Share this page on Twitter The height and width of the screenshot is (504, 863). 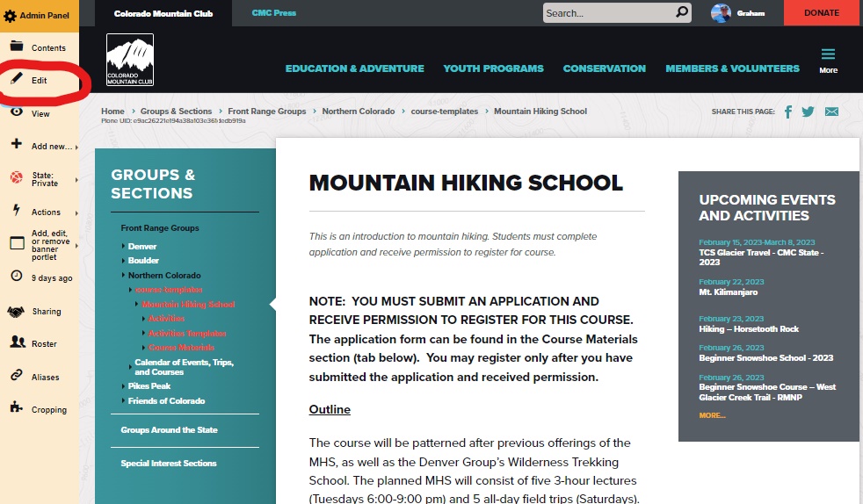808,112
